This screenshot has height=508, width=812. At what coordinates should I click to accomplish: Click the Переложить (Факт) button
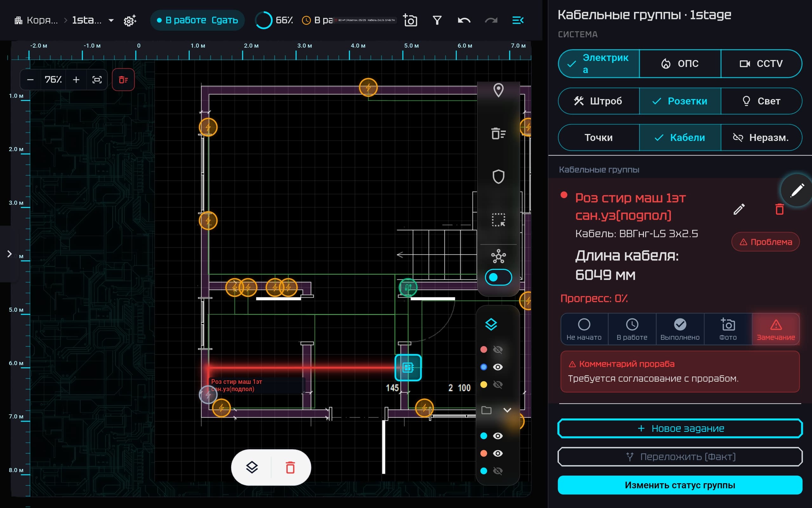point(680,457)
